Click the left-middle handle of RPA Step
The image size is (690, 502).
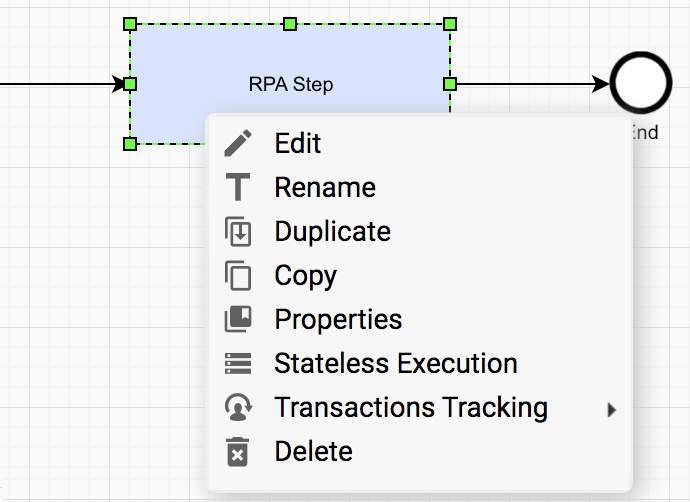click(130, 84)
